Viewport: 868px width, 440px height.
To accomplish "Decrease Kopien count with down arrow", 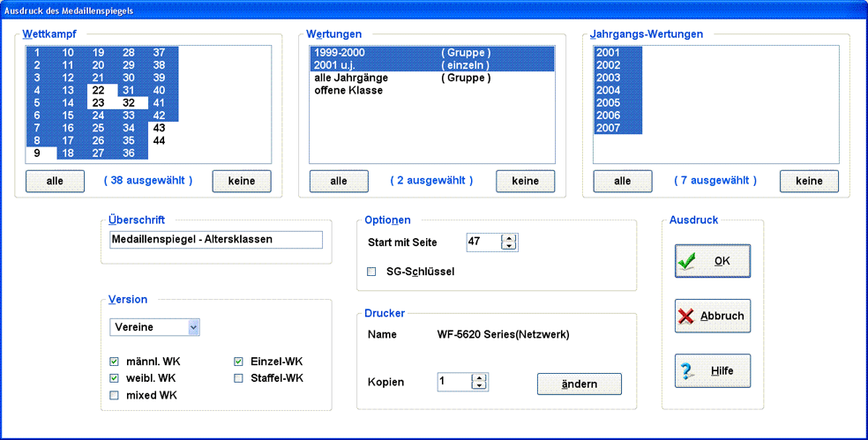I will coord(479,386).
